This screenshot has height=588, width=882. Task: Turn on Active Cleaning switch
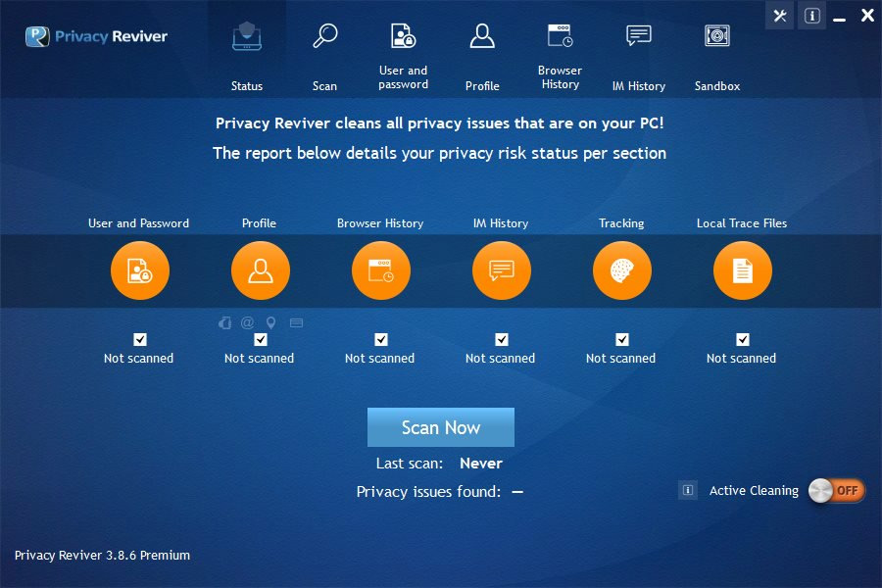pos(837,491)
